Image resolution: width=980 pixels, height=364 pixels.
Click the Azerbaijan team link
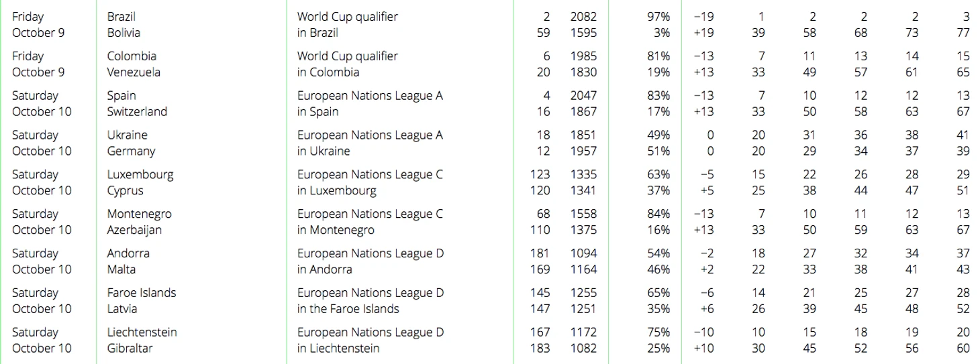pyautogui.click(x=134, y=231)
